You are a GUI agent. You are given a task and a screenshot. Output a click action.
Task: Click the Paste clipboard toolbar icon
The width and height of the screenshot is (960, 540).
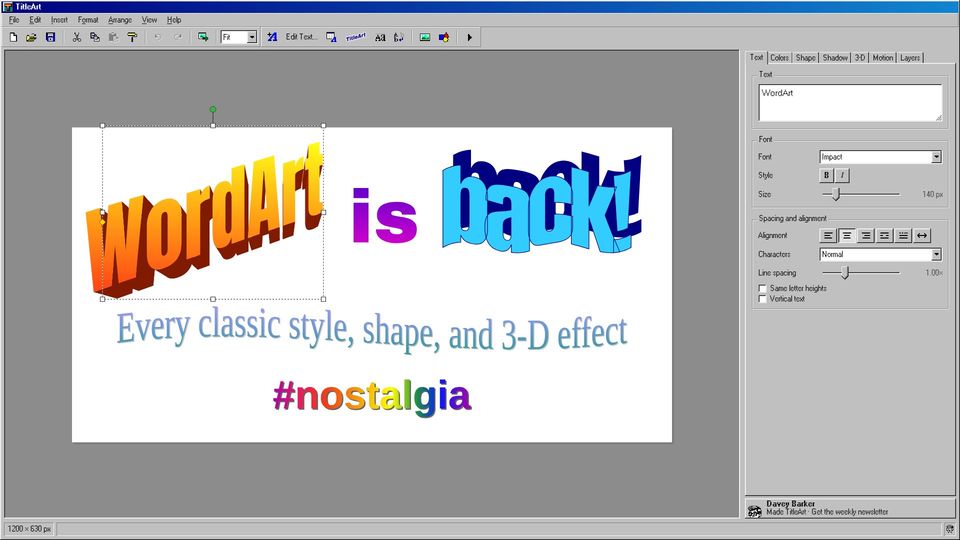(x=113, y=37)
